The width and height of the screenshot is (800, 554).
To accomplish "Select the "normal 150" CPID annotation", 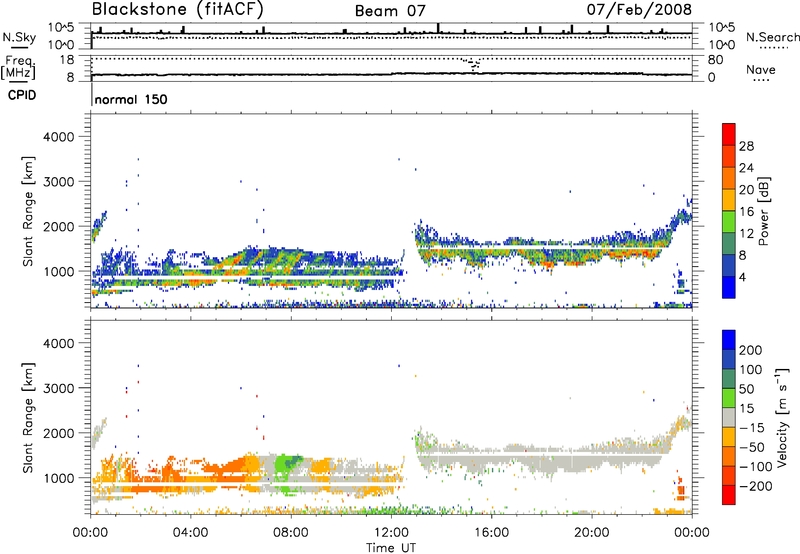I will coord(131,99).
